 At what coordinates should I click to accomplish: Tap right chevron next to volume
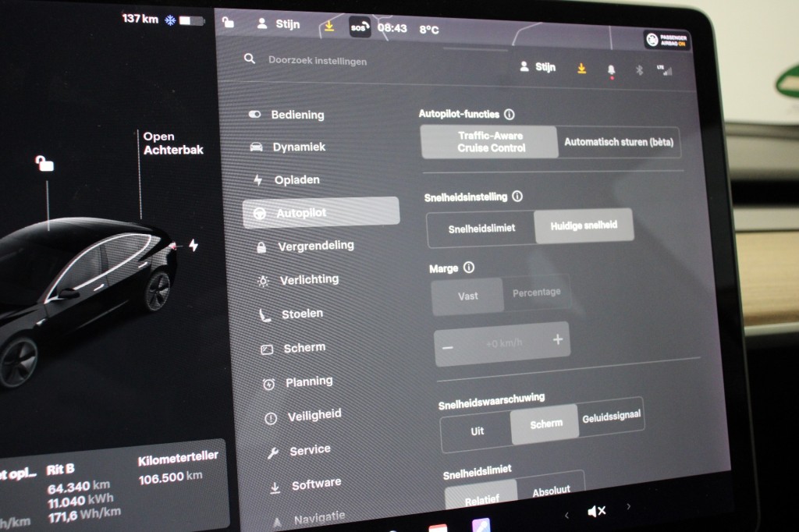click(629, 507)
